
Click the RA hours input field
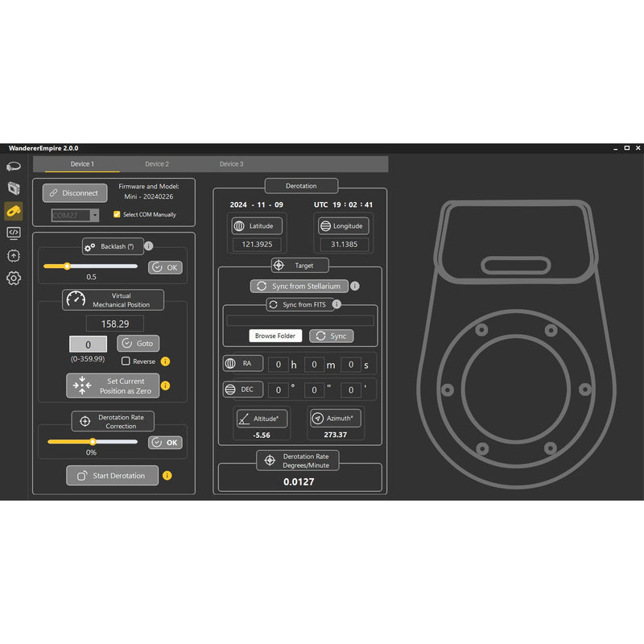point(278,365)
